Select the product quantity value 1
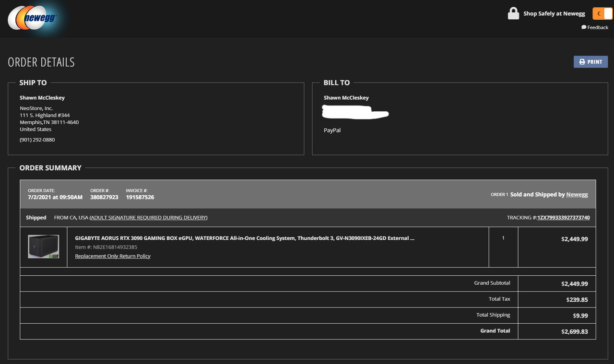 pos(503,238)
